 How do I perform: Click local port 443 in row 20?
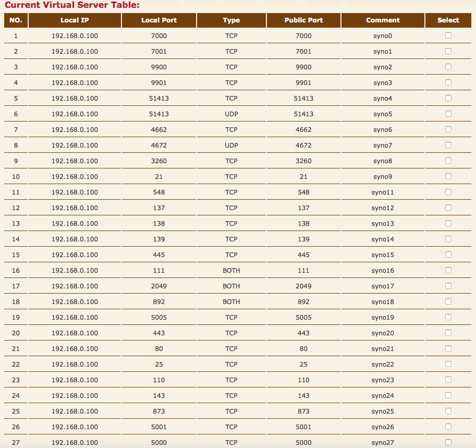click(x=159, y=333)
